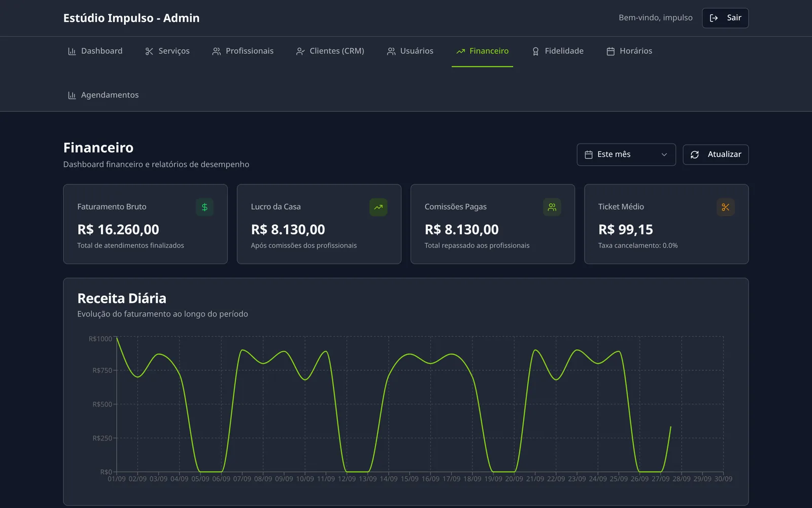This screenshot has height=508, width=812.
Task: Go to the Profissionais tab
Action: [243, 51]
